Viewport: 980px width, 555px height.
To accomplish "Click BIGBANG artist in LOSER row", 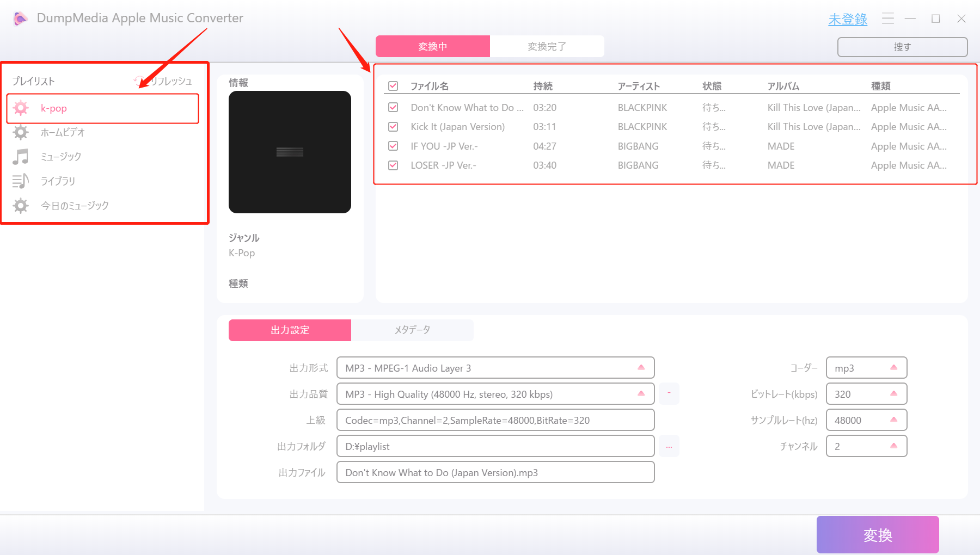I will [638, 165].
